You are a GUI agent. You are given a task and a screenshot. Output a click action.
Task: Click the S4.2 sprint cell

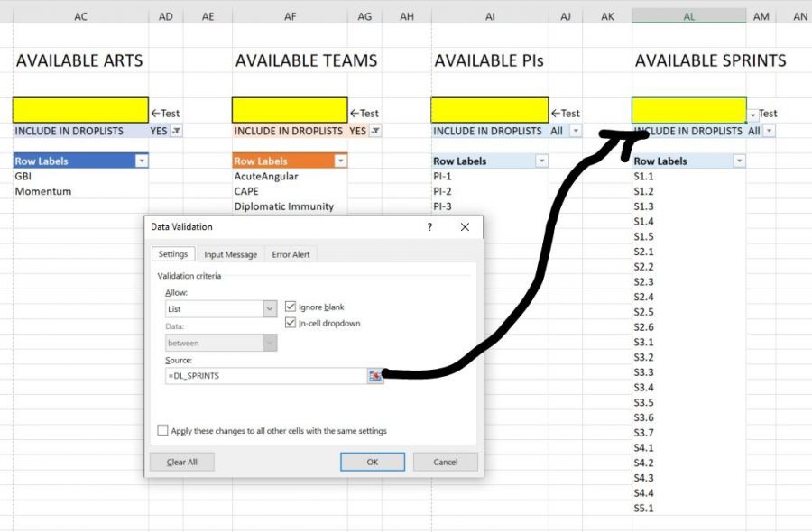coord(688,463)
